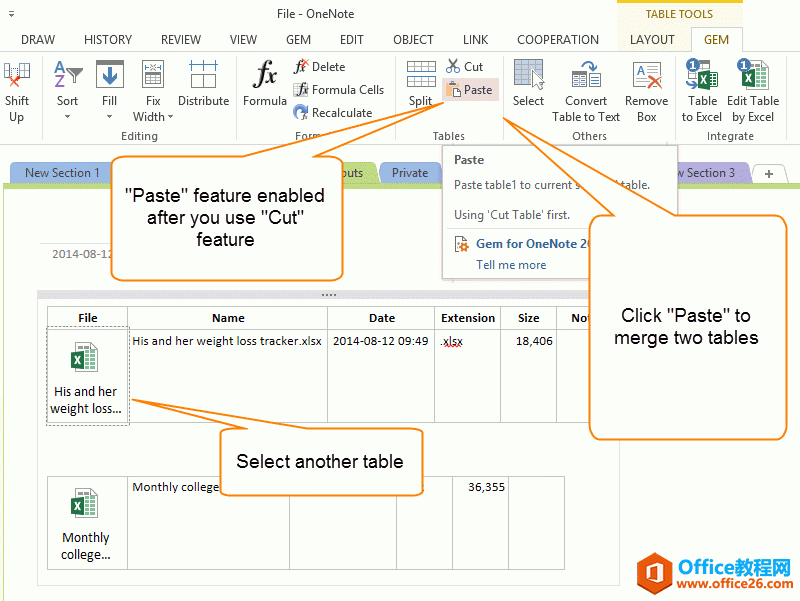Click the Size column header

coord(529,318)
